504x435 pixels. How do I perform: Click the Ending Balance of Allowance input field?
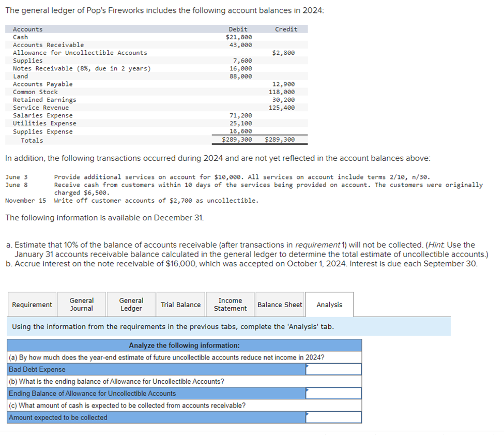(x=333, y=393)
